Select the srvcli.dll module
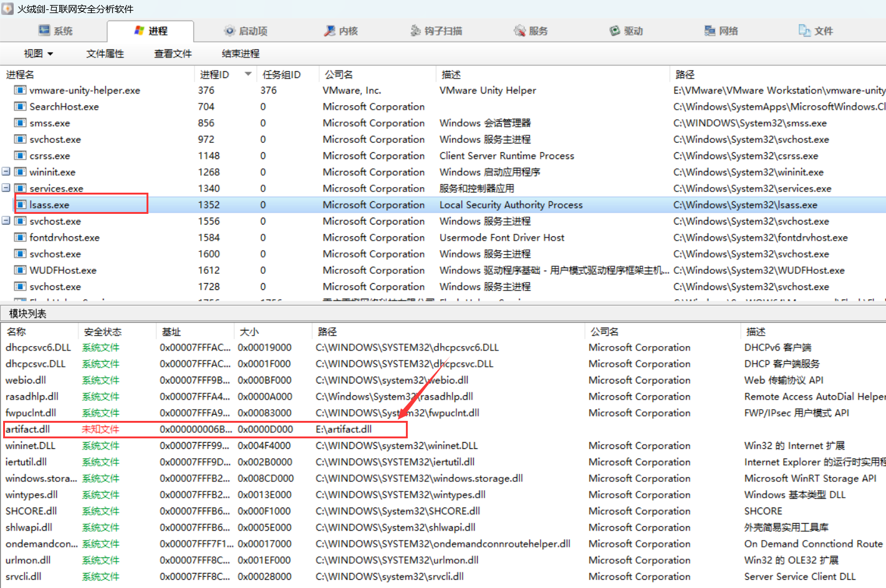 click(23, 576)
